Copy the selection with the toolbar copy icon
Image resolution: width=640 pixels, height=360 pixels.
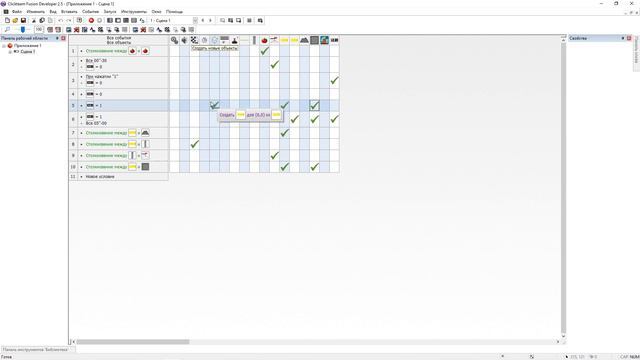(42, 20)
